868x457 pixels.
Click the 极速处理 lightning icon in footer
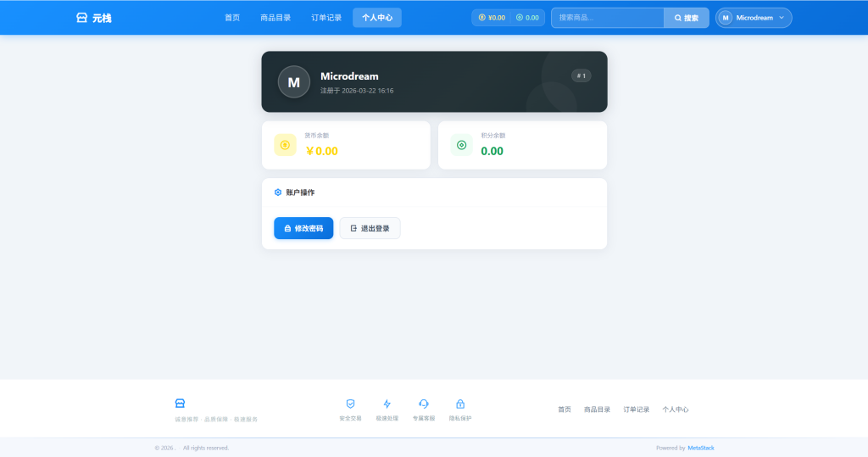(x=387, y=404)
